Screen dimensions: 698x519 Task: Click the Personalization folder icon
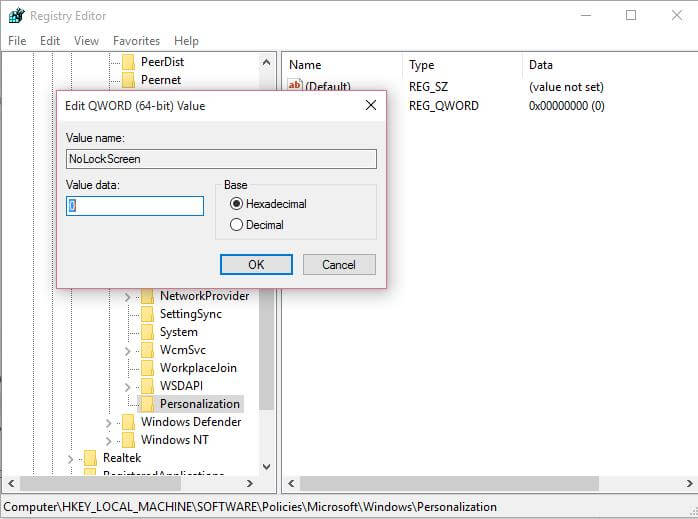tap(147, 404)
